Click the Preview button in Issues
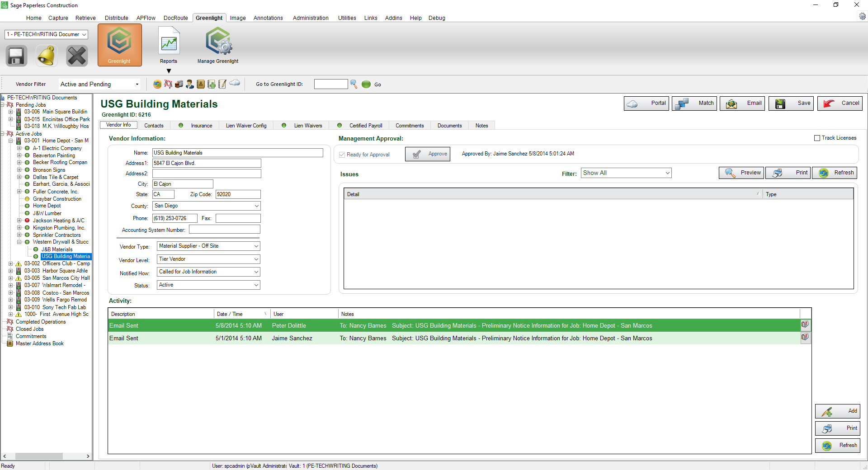Screen dimensions: 868x470 click(x=741, y=173)
